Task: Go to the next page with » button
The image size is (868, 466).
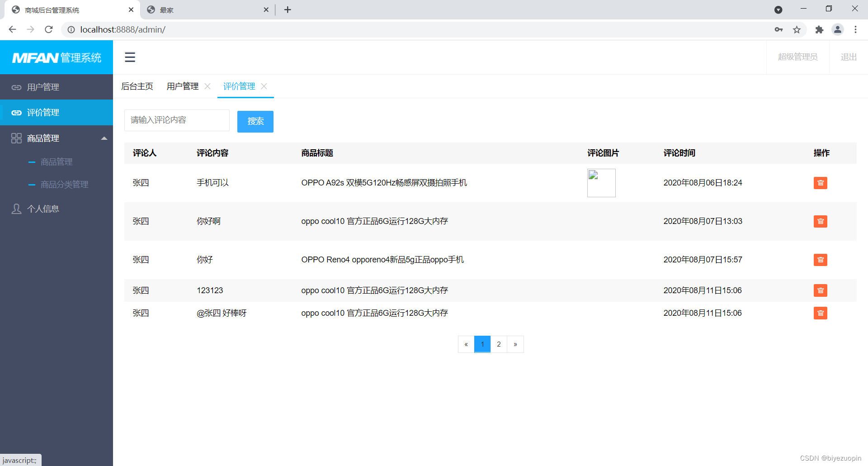Action: coord(515,344)
